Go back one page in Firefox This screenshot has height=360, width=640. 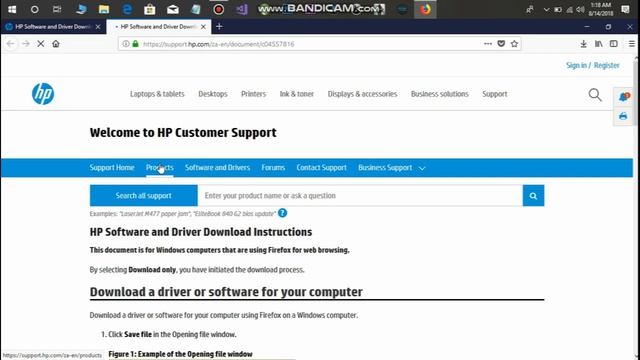pyautogui.click(x=11, y=44)
